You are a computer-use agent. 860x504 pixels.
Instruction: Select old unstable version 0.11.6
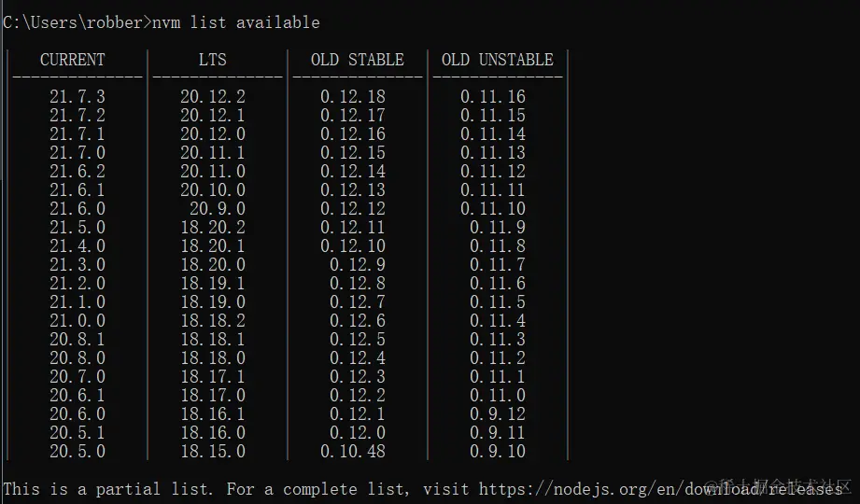point(498,284)
